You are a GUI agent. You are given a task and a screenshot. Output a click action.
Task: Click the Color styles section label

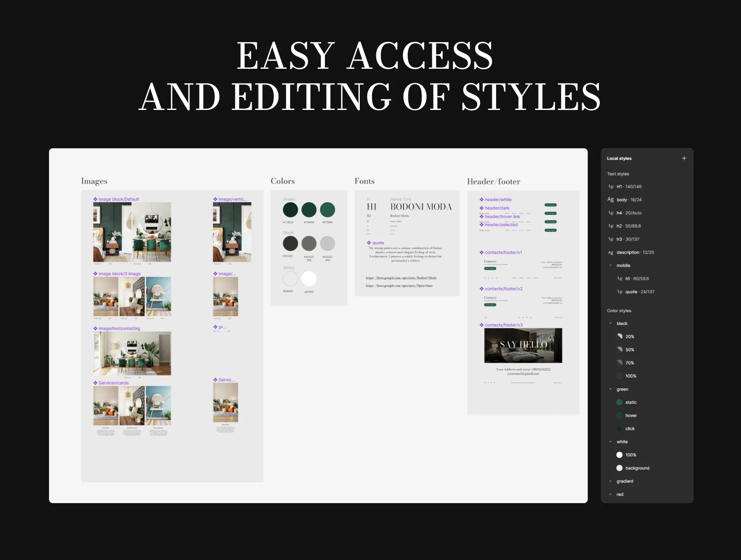619,311
